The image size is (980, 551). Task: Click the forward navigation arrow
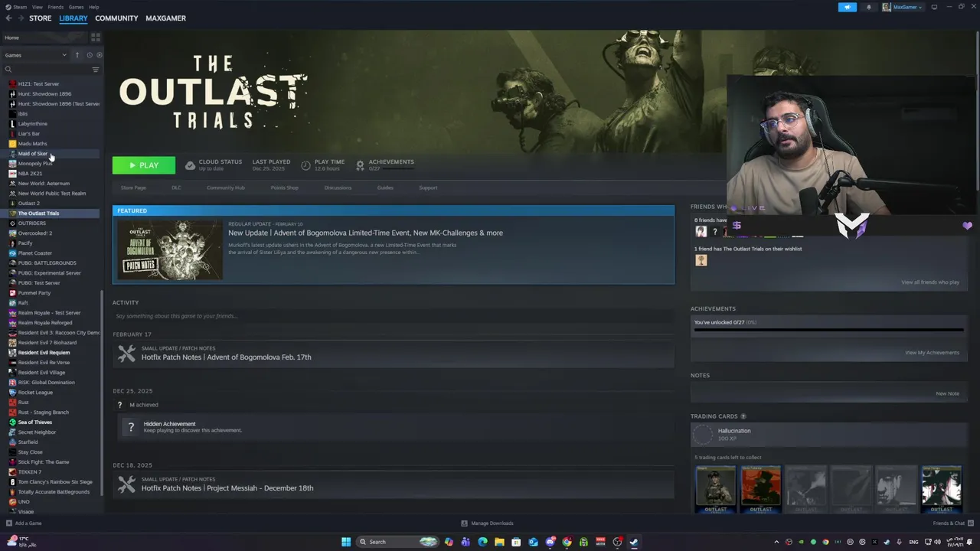pos(20,18)
